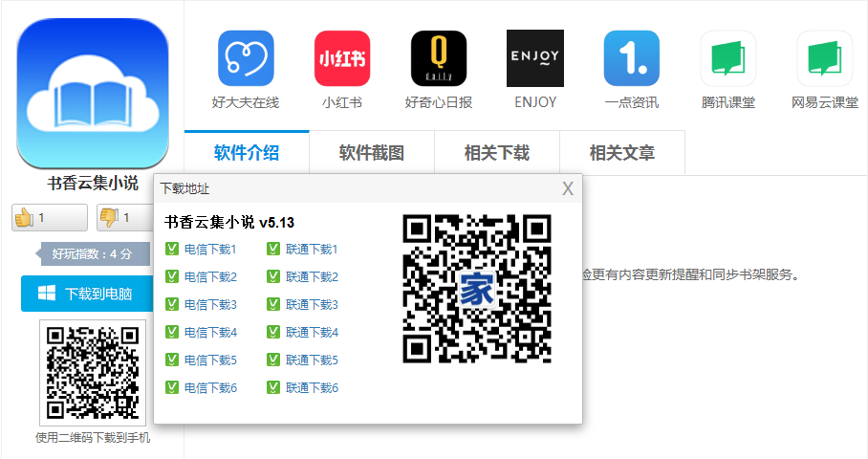Click the green check icon beside 电信下载1
The image size is (868, 459).
click(172, 249)
